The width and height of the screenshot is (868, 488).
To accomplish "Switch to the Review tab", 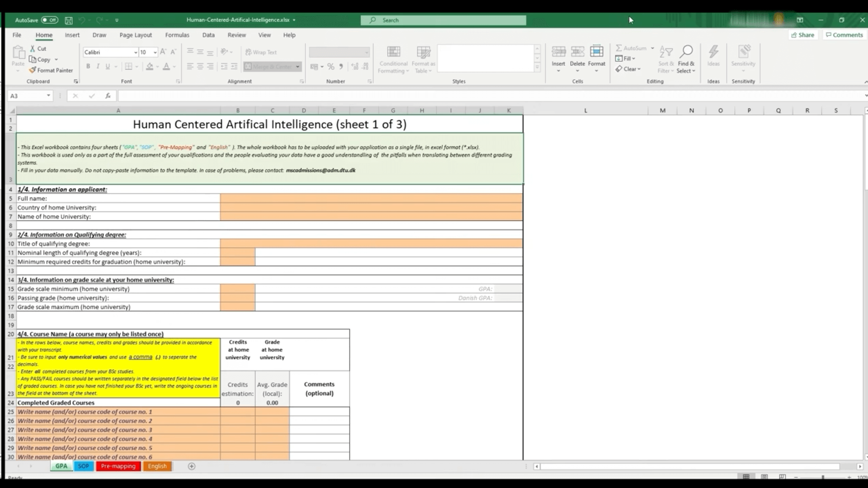I will 237,35.
